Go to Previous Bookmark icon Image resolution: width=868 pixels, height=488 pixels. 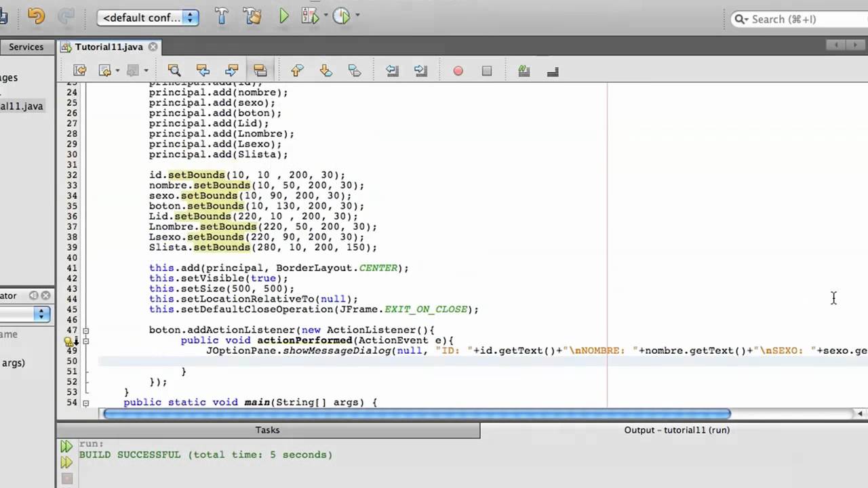click(x=296, y=70)
